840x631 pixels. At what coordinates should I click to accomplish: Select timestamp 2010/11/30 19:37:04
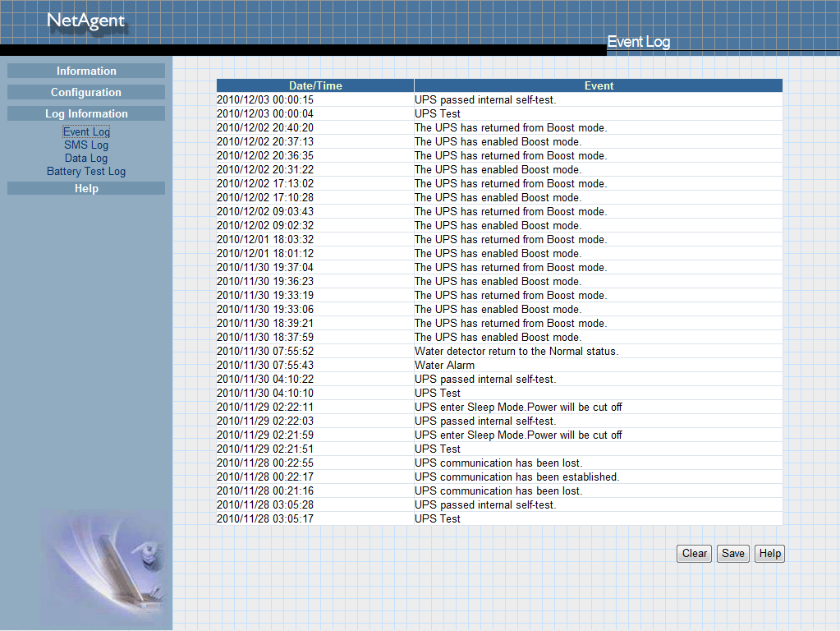click(x=265, y=267)
